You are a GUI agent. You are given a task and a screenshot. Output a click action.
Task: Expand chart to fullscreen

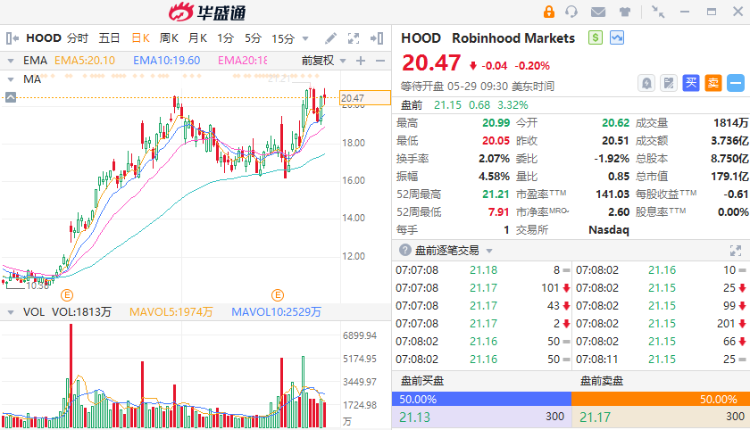(x=353, y=38)
